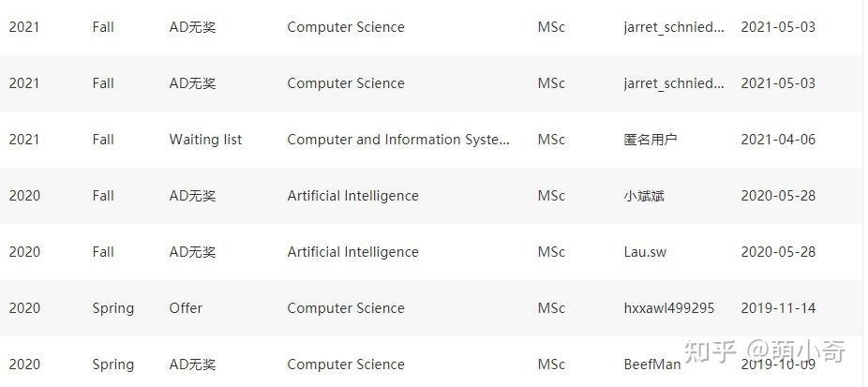Image resolution: width=868 pixels, height=387 pixels.
Task: Select date 2021-04-06
Action: 778,140
